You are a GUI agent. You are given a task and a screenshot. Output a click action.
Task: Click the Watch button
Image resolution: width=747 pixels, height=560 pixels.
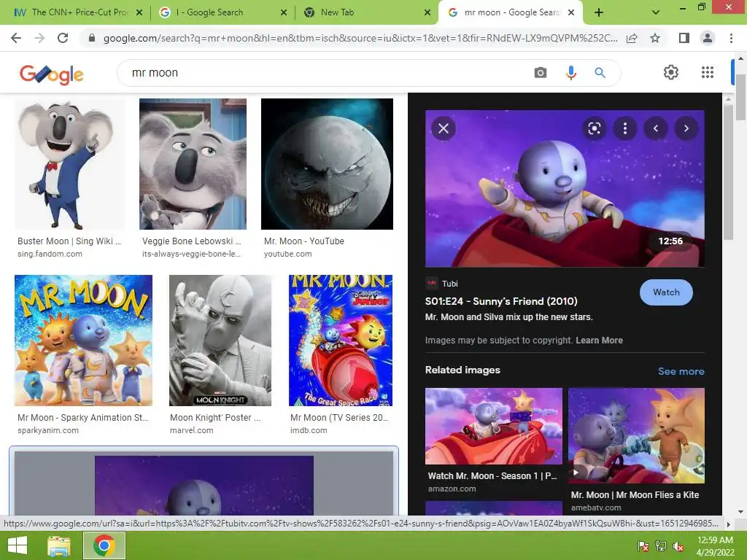pyautogui.click(x=666, y=292)
